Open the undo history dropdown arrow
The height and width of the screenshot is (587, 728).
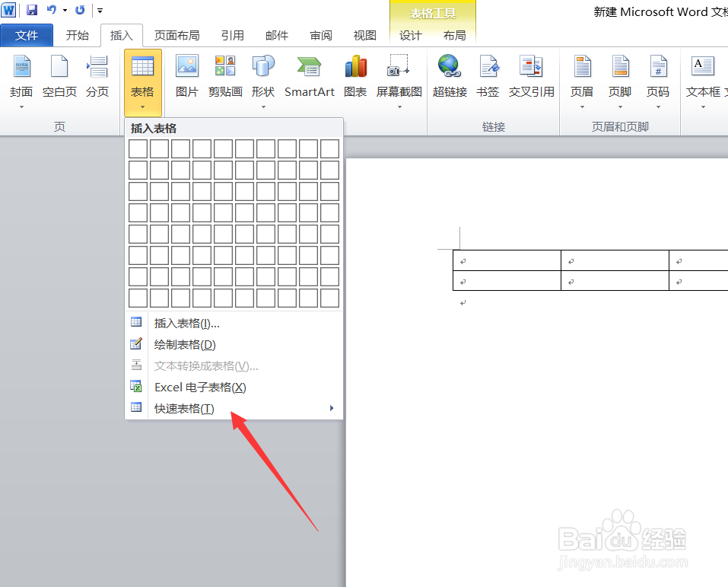coord(65,10)
